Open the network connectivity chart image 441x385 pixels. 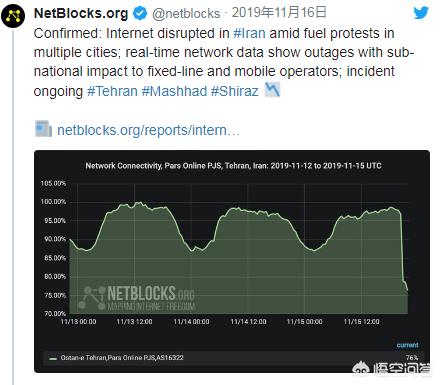232,261
